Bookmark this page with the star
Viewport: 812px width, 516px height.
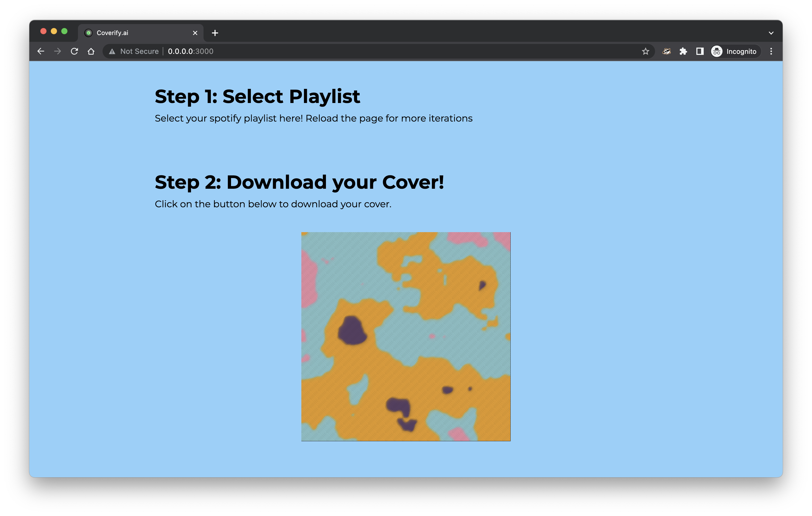click(x=645, y=51)
